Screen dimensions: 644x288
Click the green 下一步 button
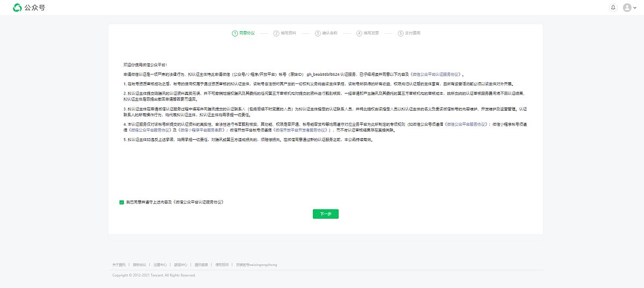(326, 214)
